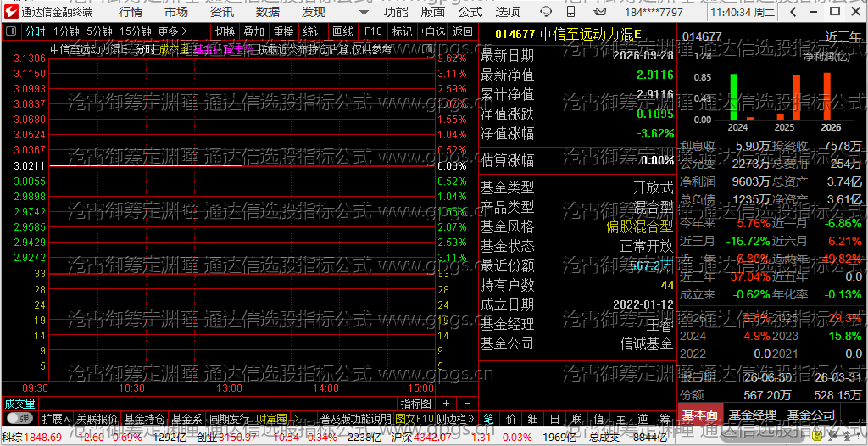868x446 pixels.
Task: Select the 筹 chip distribution button
Action: pyautogui.click(x=665, y=418)
